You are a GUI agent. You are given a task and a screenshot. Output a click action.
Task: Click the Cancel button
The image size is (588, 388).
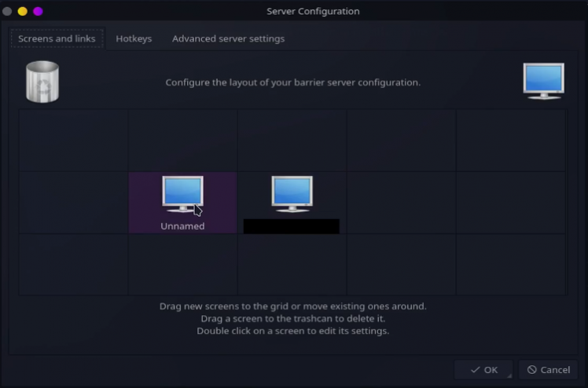coord(548,370)
